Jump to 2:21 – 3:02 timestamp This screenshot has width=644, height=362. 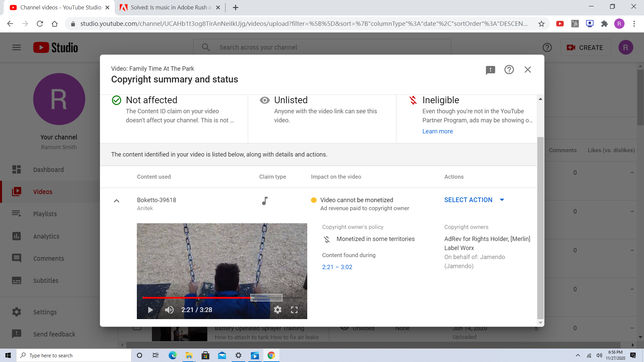337,267
